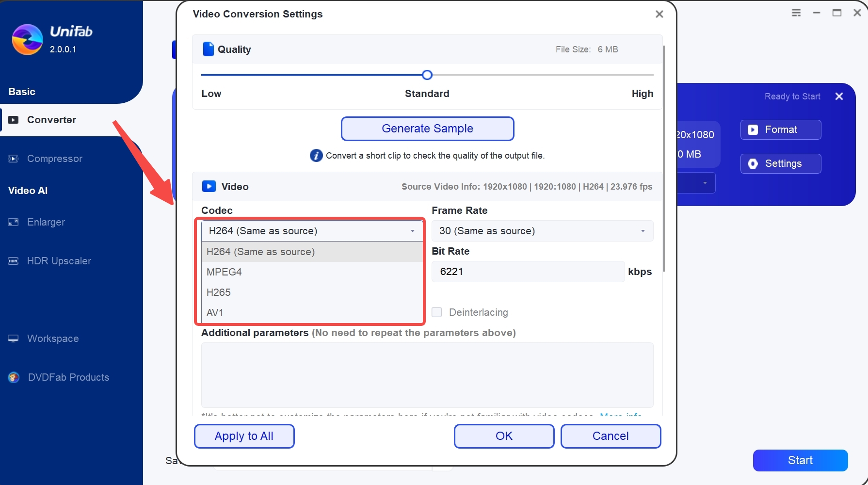Select H265 from the codec list

pyautogui.click(x=219, y=292)
